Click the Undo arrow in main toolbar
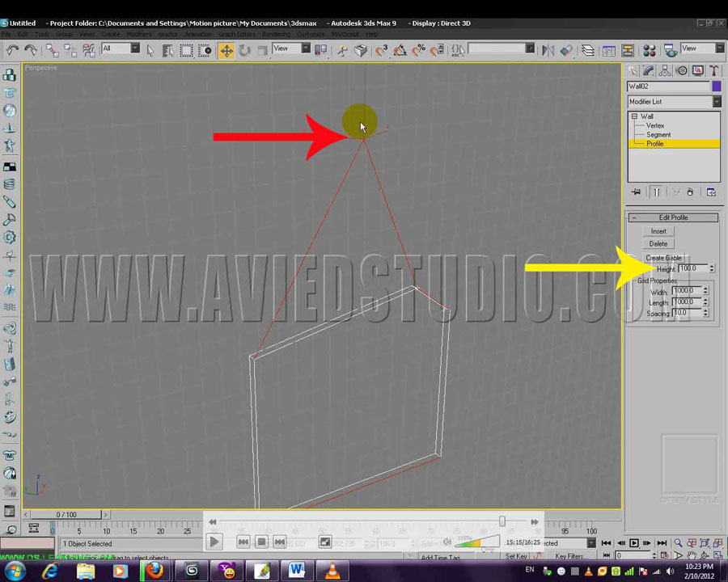The height and width of the screenshot is (582, 728). 12,49
